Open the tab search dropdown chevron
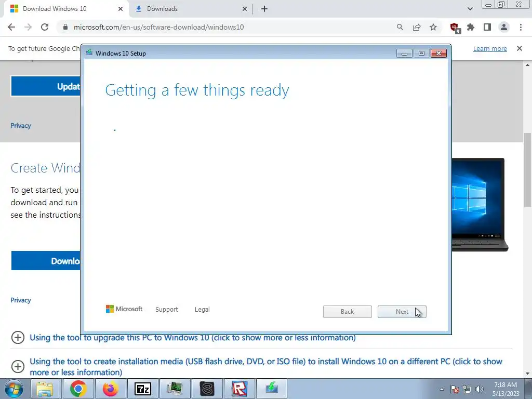The height and width of the screenshot is (399, 532). tap(470, 9)
